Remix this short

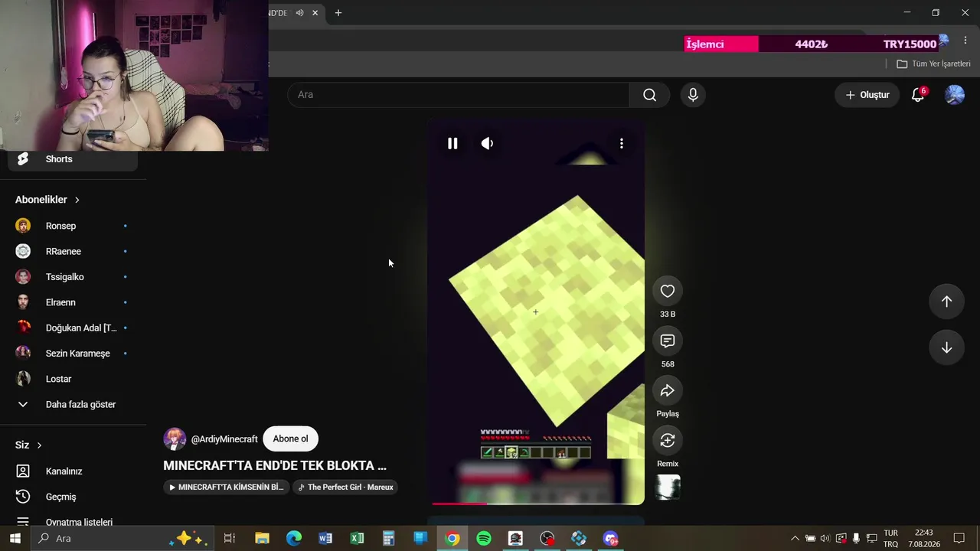668,440
